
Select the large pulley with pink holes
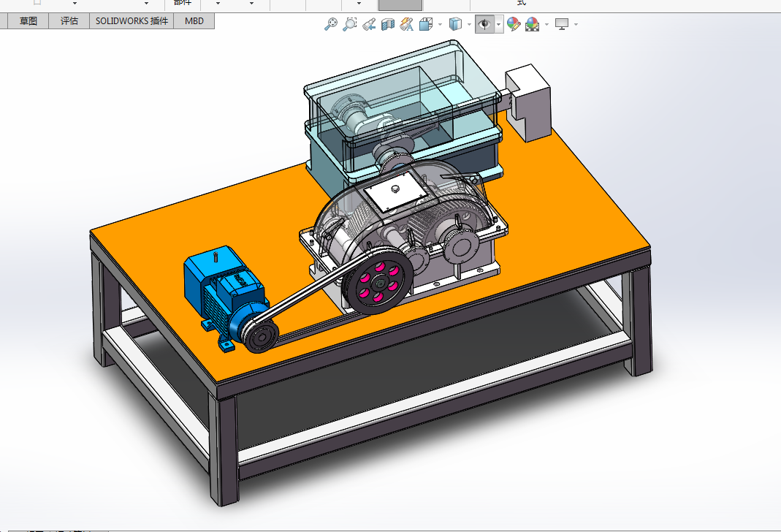pos(380,282)
